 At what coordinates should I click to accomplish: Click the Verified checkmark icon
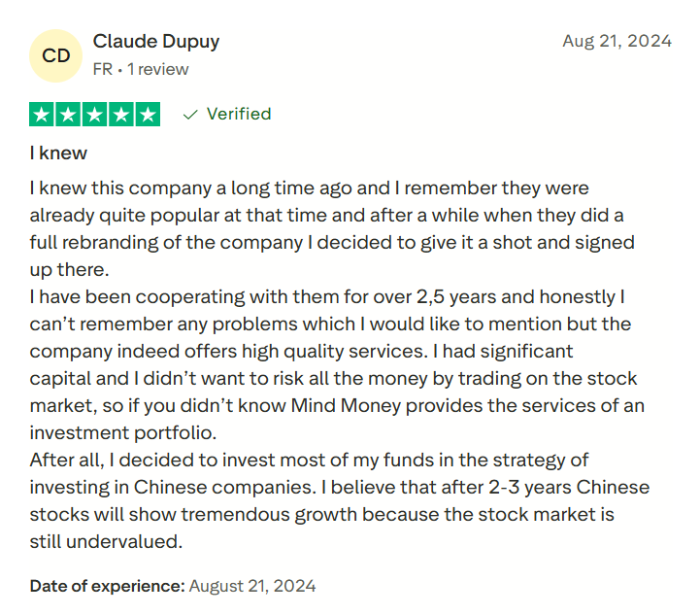tap(191, 115)
